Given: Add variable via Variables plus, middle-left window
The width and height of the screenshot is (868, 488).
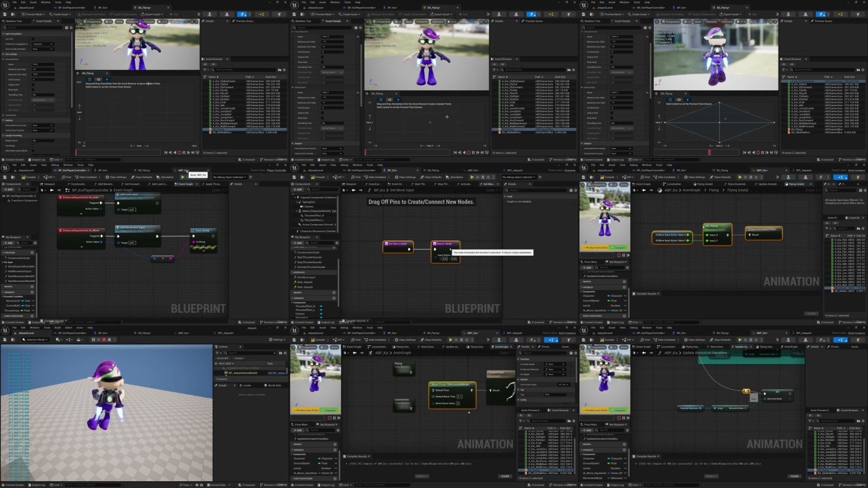Looking at the screenshot, I should pos(32,292).
